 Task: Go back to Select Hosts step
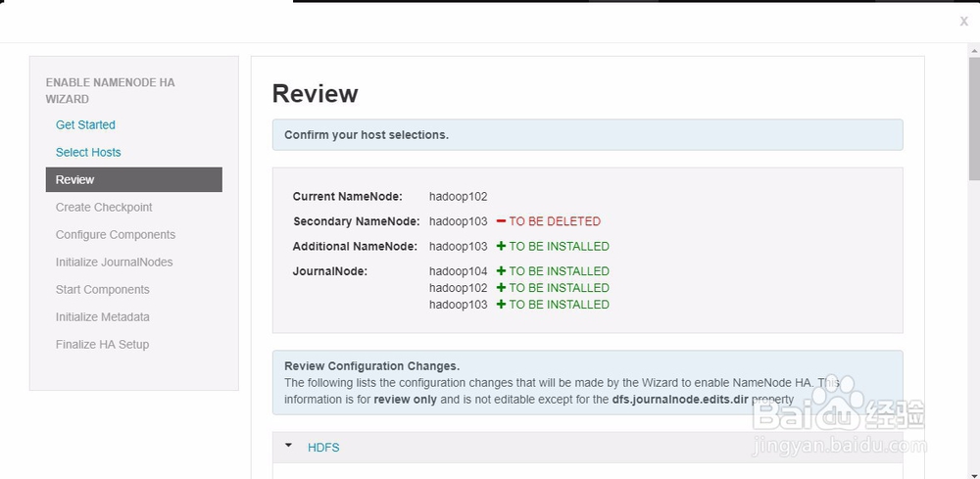click(88, 153)
